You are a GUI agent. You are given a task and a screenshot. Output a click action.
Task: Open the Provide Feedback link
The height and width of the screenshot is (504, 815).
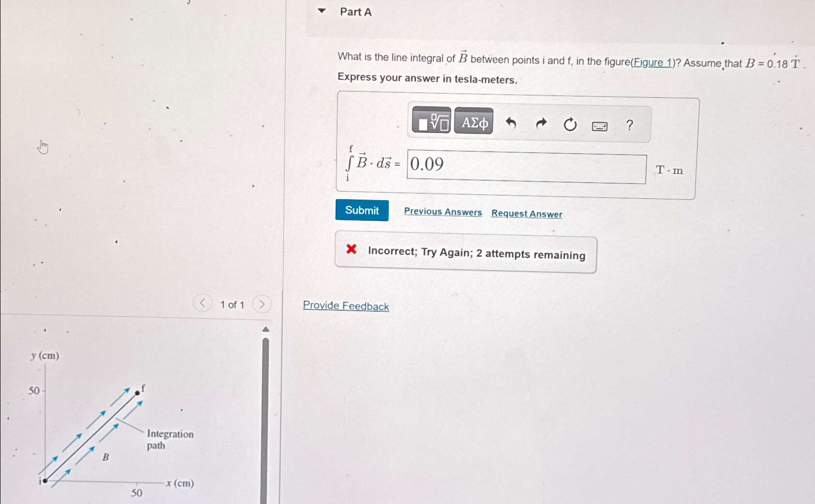[x=346, y=306]
